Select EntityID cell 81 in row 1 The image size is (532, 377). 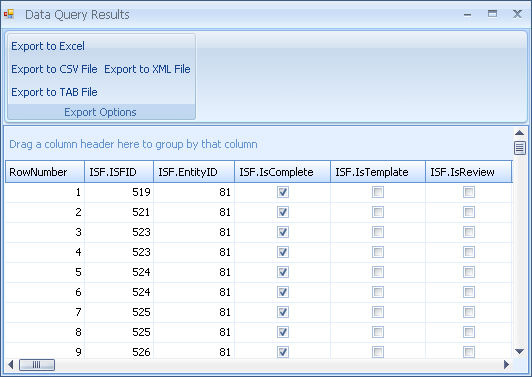[194, 192]
